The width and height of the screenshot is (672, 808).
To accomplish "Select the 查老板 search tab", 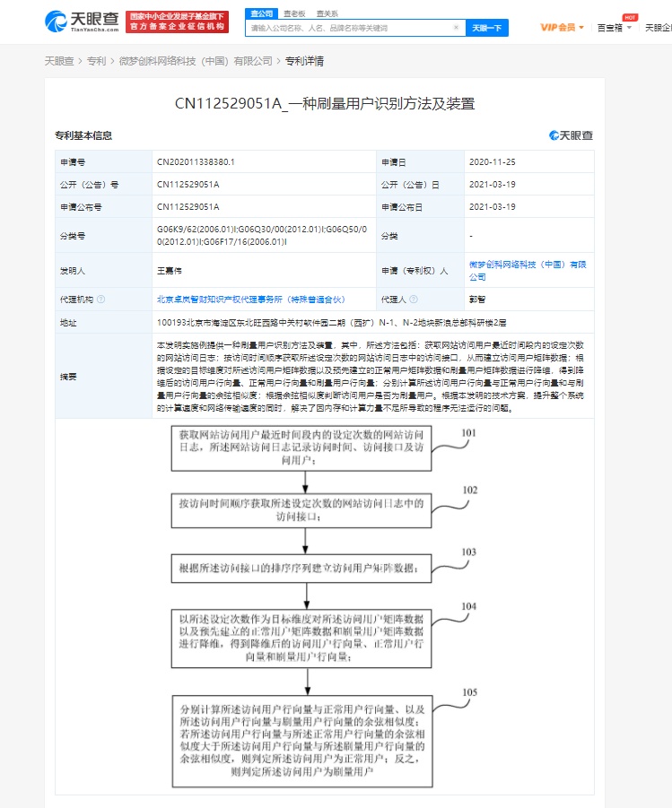I will (x=294, y=14).
